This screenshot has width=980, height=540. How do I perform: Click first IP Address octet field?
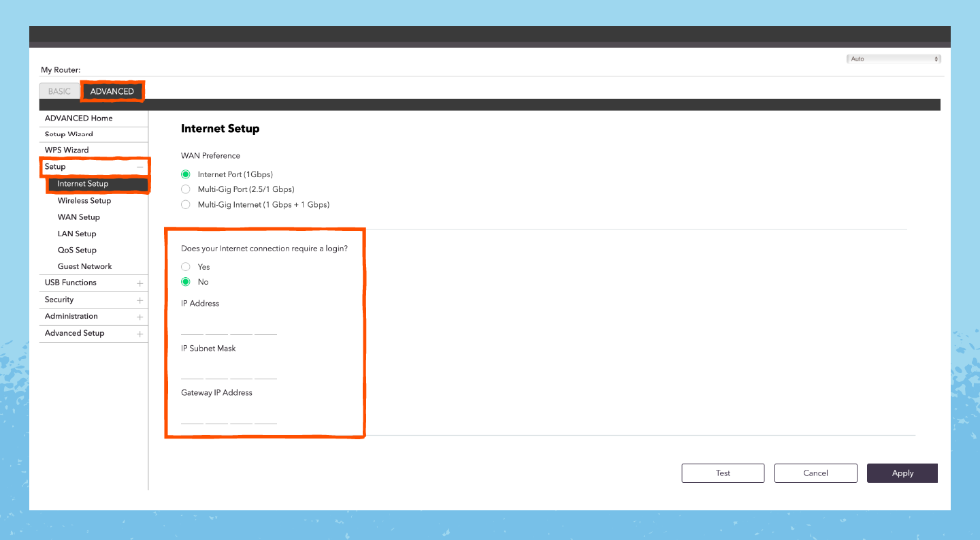192,327
